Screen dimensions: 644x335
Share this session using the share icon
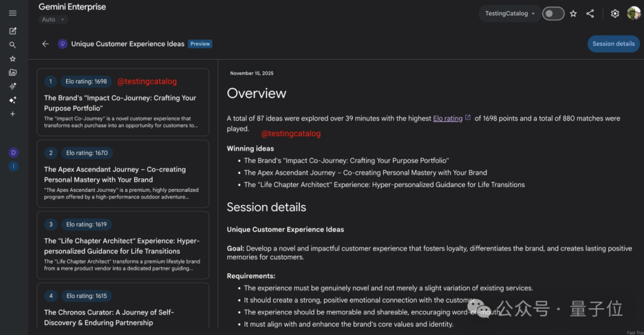[x=590, y=14]
